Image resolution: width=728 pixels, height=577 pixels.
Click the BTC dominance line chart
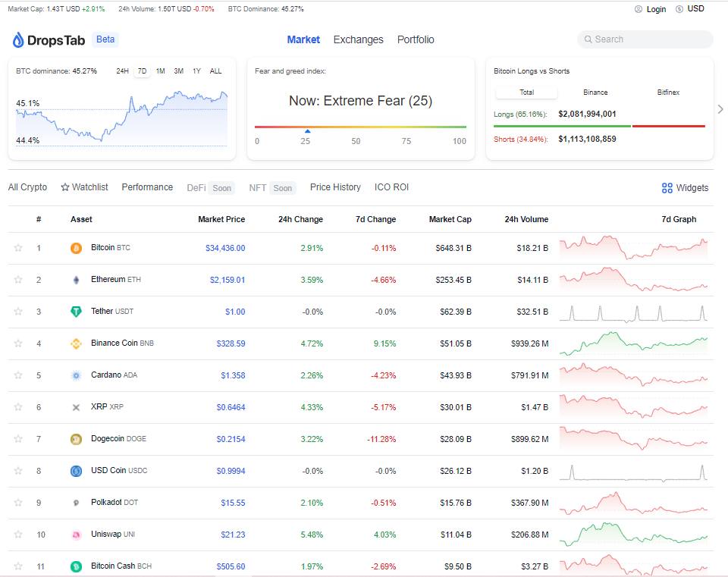point(121,118)
